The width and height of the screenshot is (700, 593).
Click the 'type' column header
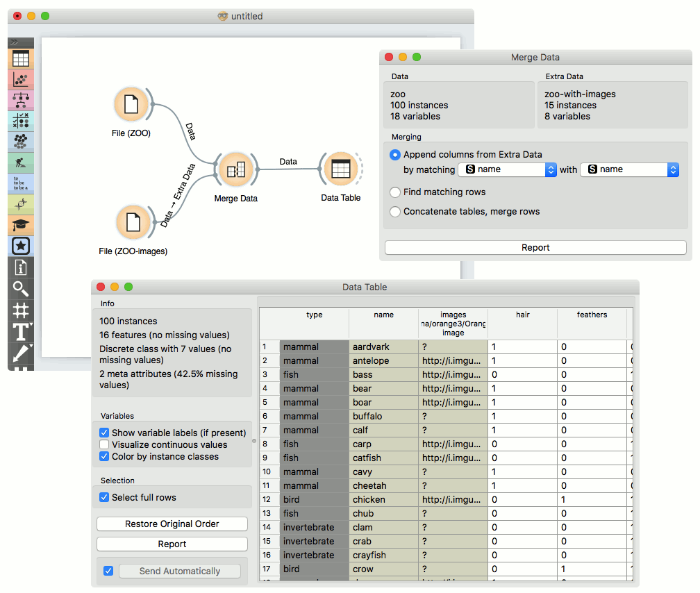pyautogui.click(x=314, y=315)
